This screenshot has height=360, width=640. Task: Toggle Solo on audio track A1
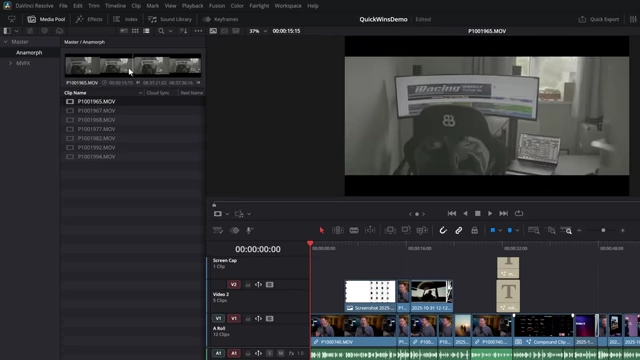point(269,353)
